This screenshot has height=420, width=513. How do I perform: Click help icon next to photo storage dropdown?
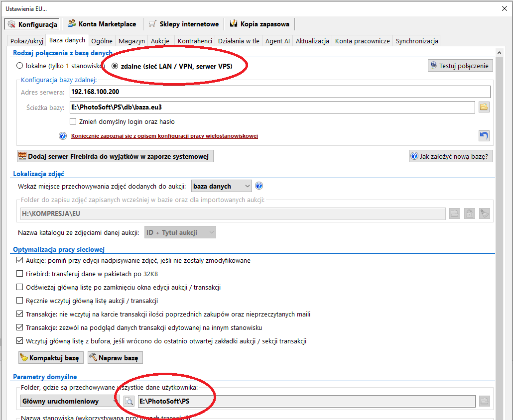point(259,186)
